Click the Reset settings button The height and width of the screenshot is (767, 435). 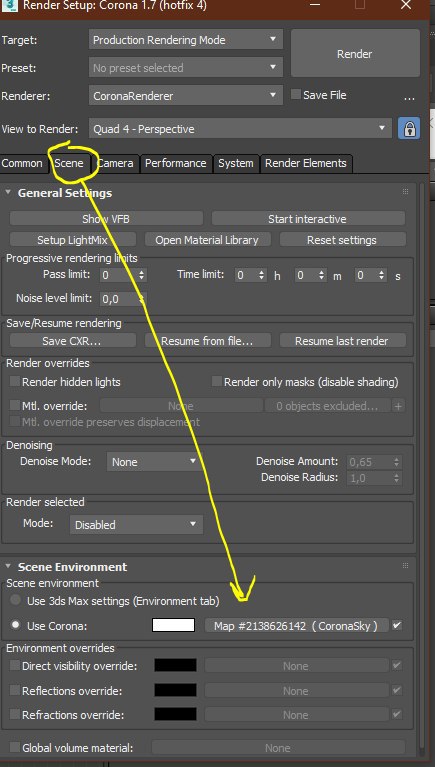click(x=342, y=240)
